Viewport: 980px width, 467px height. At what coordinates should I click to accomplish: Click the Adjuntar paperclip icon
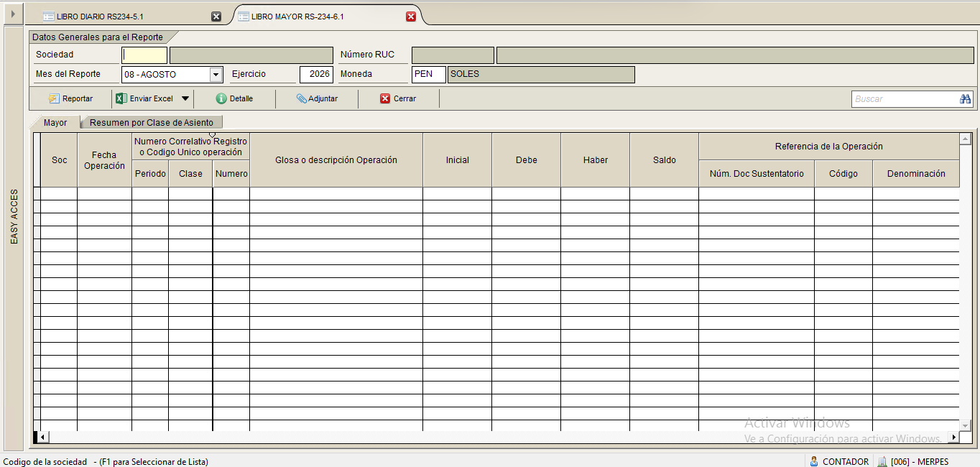pyautogui.click(x=301, y=98)
